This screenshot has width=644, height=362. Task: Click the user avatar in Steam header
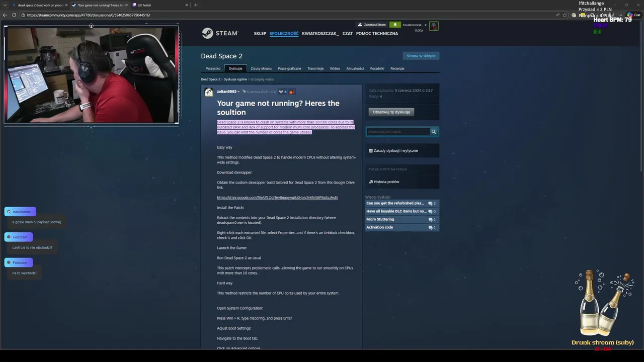pyautogui.click(x=434, y=26)
